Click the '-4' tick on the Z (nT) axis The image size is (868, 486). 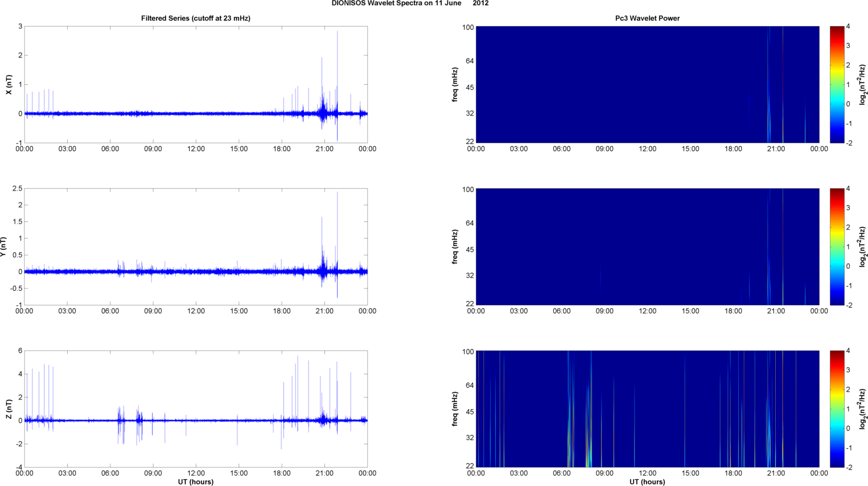point(19,468)
